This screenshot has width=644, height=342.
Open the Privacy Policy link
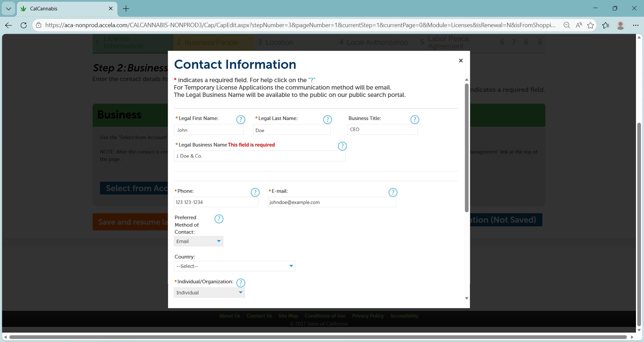pos(368,316)
